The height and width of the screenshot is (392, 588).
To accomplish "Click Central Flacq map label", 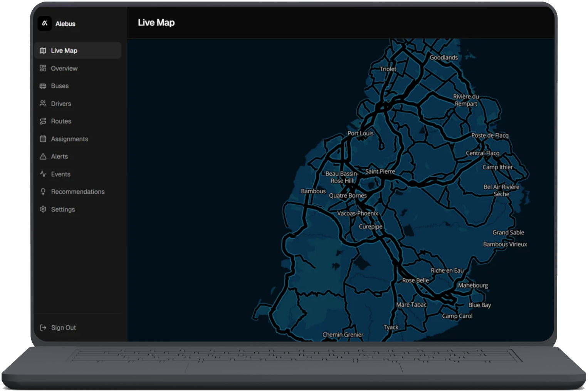I will tap(482, 153).
